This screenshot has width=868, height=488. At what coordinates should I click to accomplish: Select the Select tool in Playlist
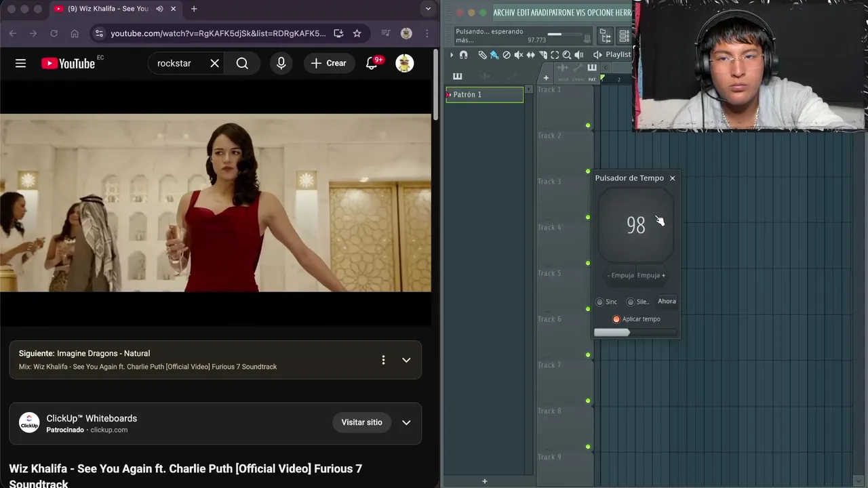[555, 55]
